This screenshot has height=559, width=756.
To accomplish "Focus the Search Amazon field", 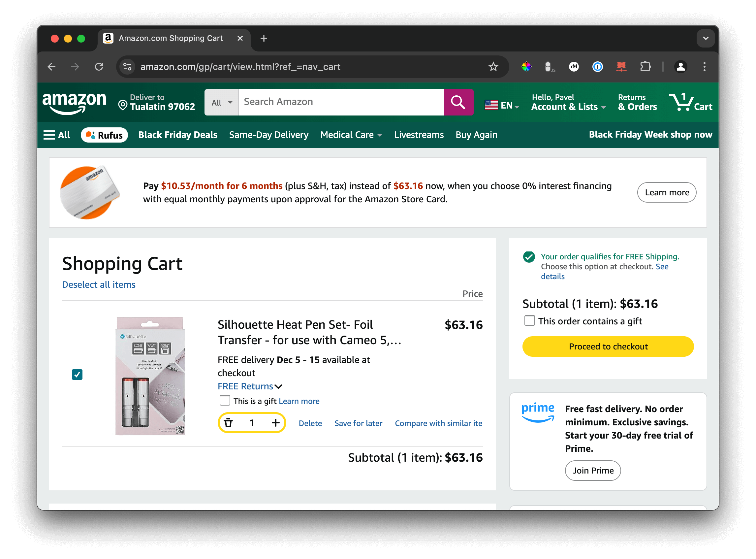I will click(x=341, y=102).
